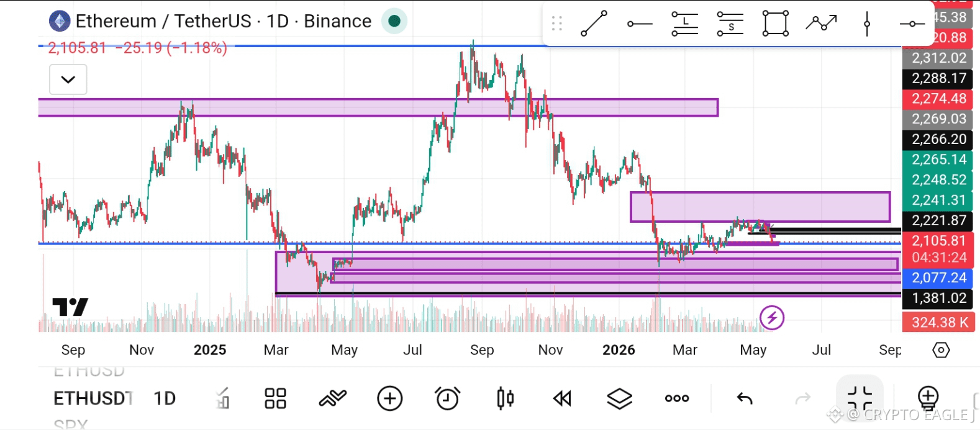Select the vertical line tool
Image resolution: width=980 pixels, height=430 pixels.
click(x=867, y=24)
